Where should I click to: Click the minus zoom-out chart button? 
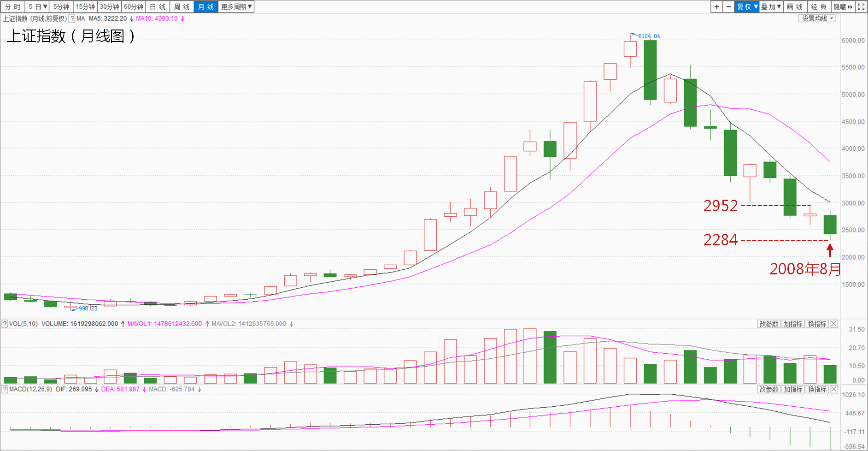click(728, 7)
